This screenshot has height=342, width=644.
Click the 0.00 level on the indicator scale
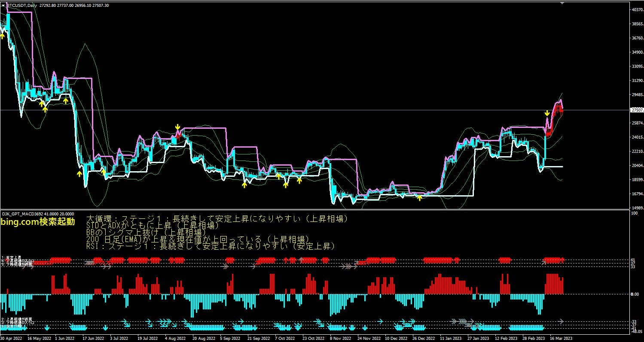tap(635, 294)
